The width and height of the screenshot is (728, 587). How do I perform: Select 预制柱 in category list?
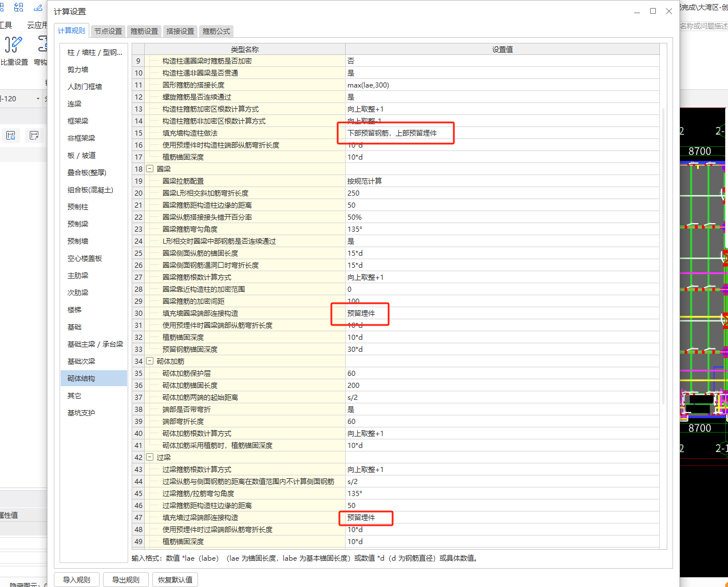94,207
